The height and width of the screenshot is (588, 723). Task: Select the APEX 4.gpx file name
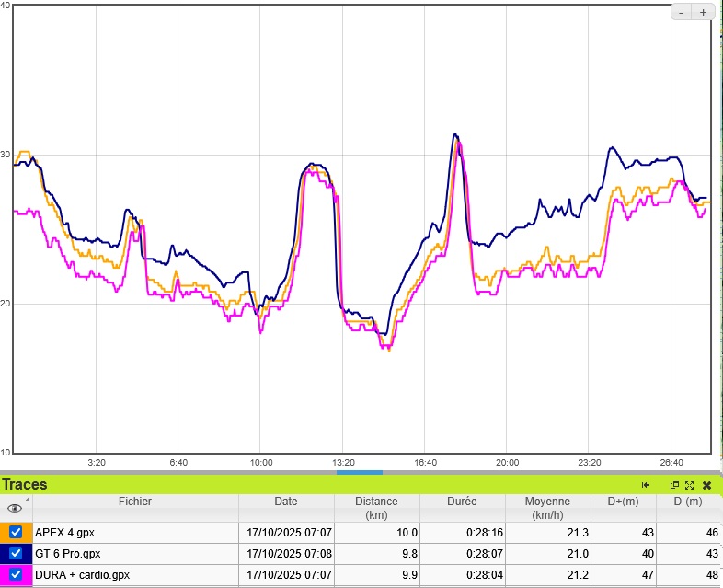coord(64,533)
